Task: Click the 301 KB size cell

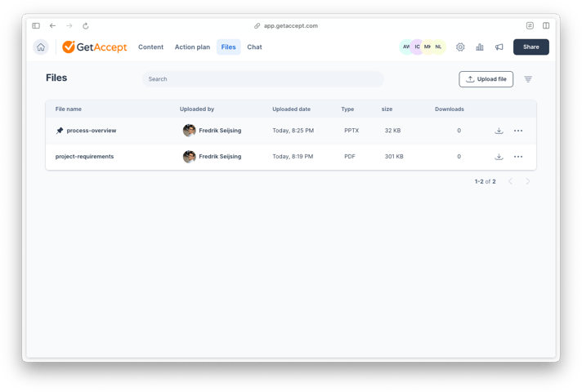Action: (x=394, y=157)
